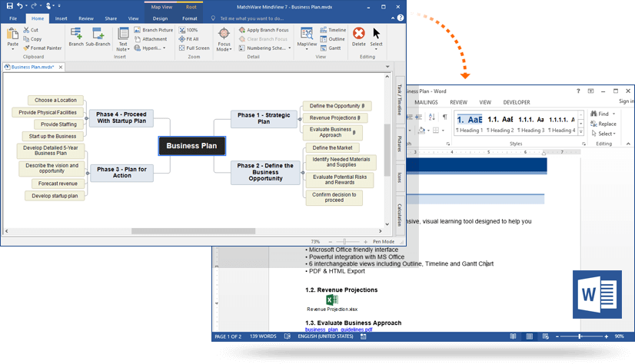Click the Undo icon in quick access toolbar
This screenshot has height=364, width=635.
click(20, 5)
